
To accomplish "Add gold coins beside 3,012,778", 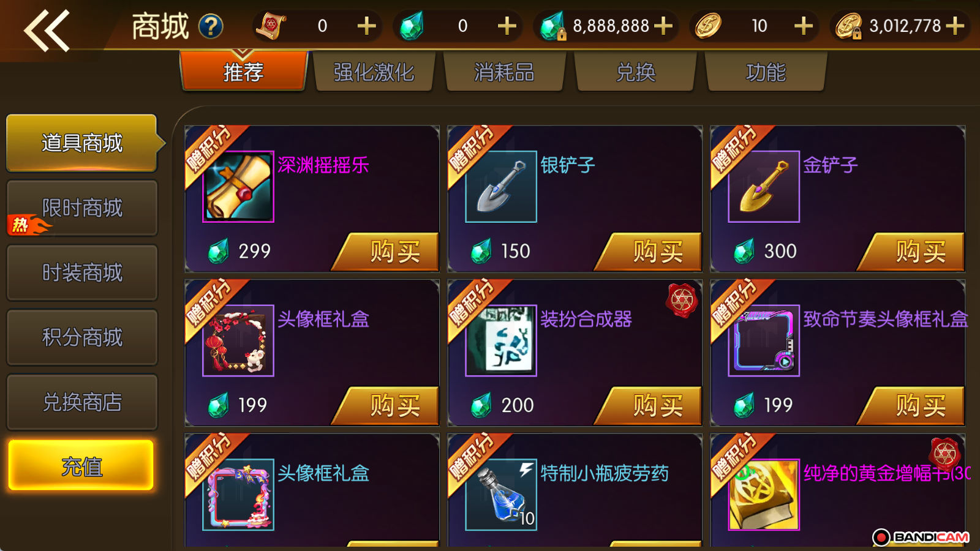I will [955, 26].
